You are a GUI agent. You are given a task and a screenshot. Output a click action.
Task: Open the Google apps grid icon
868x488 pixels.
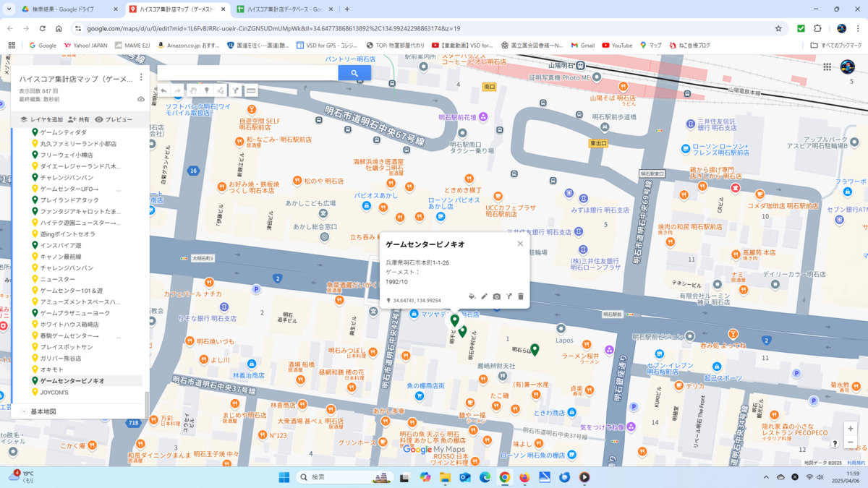pos(827,67)
